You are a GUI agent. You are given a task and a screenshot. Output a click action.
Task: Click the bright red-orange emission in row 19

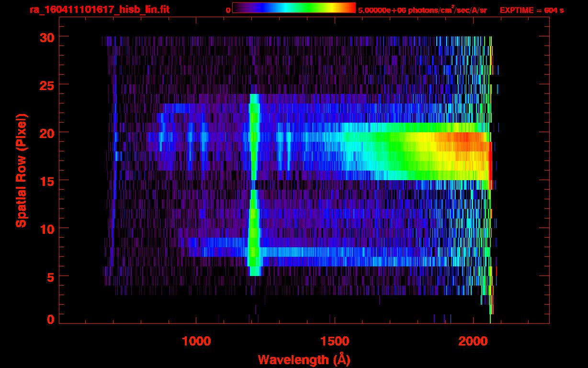460,138
